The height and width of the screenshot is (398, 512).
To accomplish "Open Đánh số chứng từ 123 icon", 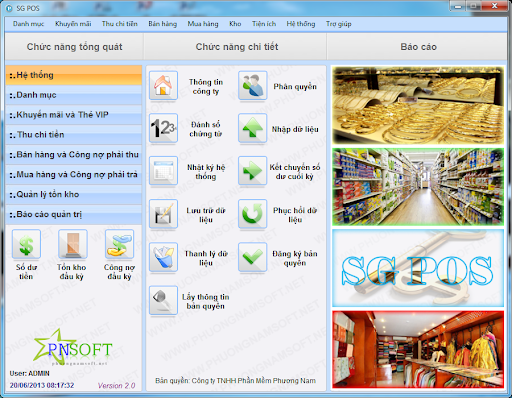I will pos(163,128).
